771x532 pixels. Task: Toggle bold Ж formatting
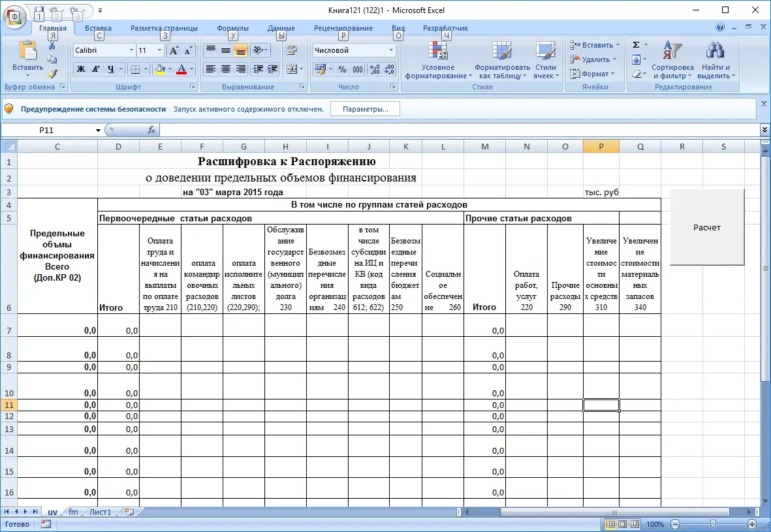pos(81,69)
